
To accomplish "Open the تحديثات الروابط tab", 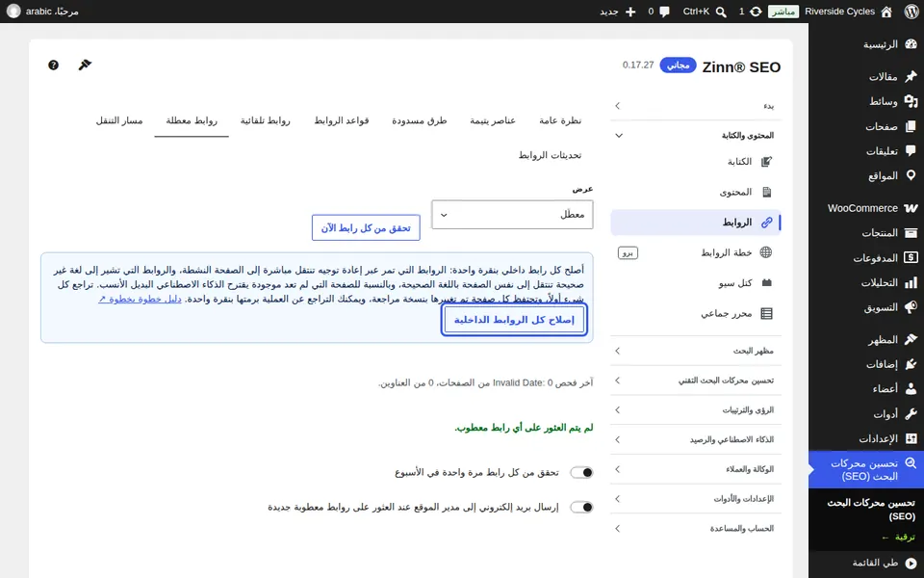I will click(x=550, y=154).
